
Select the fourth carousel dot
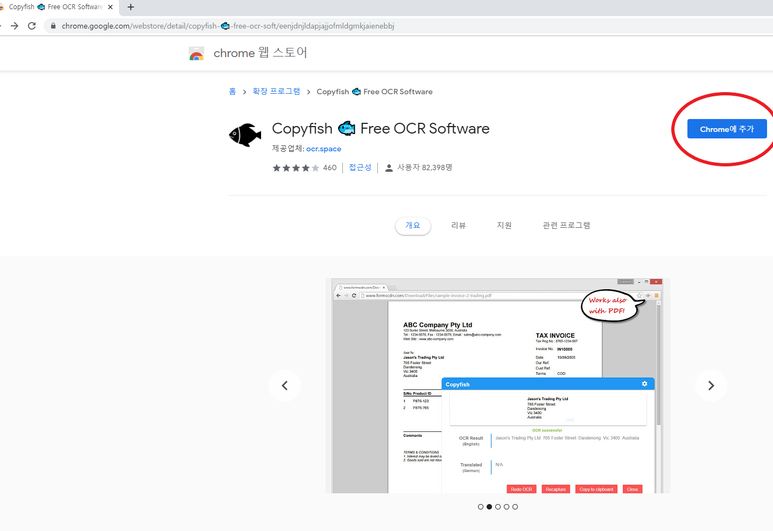[506, 506]
